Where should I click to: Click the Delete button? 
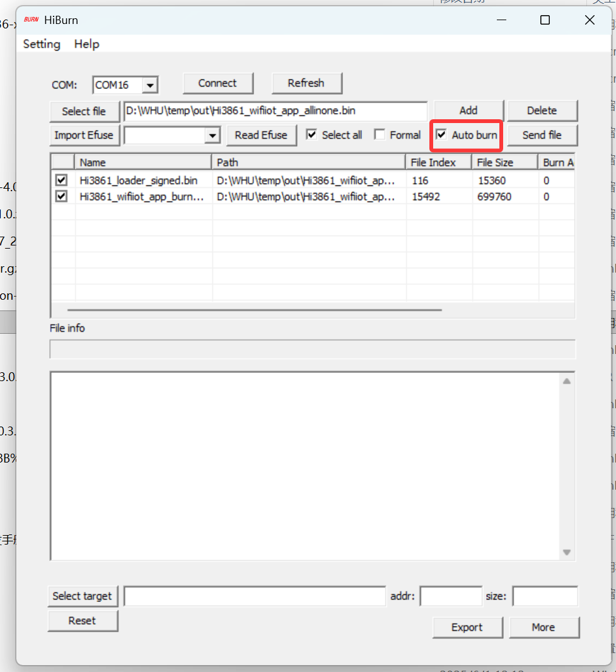click(x=542, y=110)
